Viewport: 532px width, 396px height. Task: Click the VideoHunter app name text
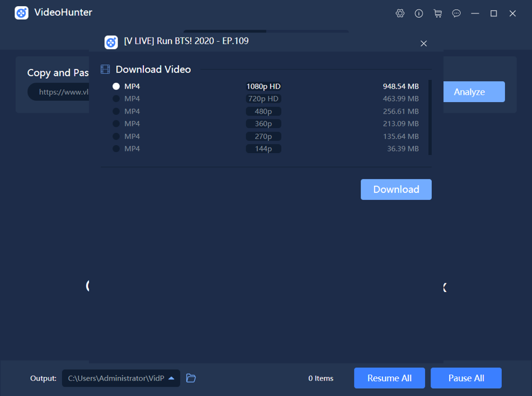(63, 12)
